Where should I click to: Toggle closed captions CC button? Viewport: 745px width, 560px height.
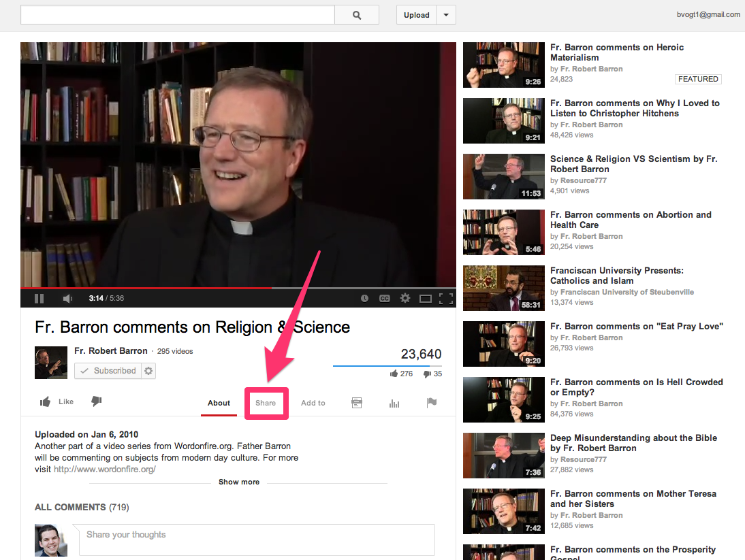pyautogui.click(x=384, y=299)
